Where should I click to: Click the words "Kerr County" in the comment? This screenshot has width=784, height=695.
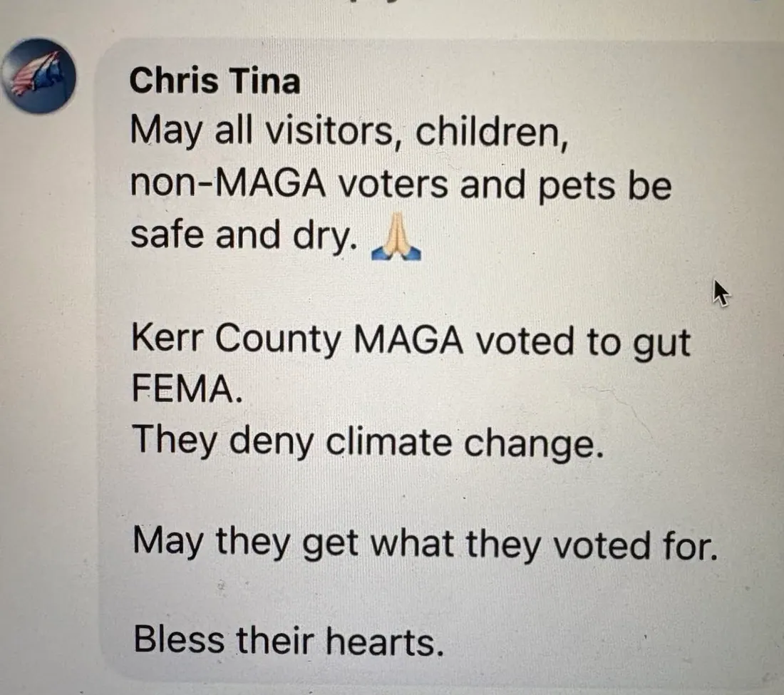point(236,339)
